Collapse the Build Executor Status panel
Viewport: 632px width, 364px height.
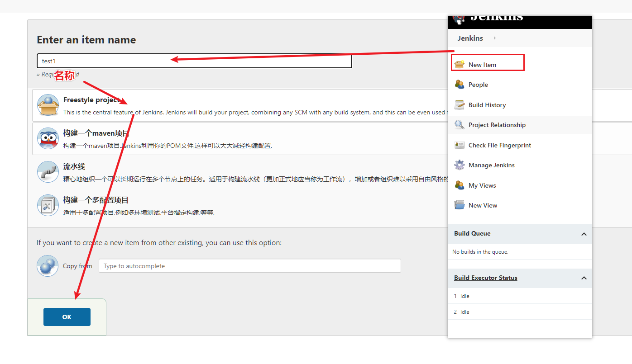584,278
